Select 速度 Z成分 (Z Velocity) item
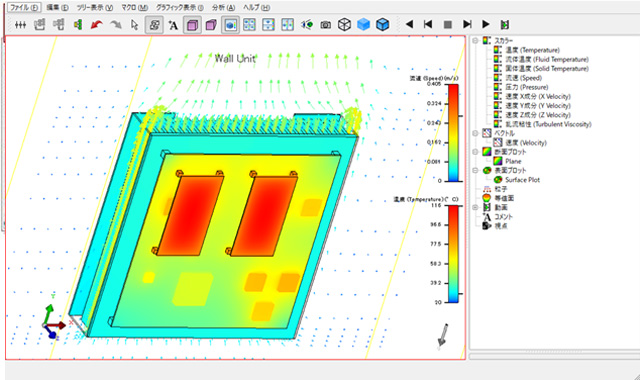Screen dimensions: 640x380 click(538, 115)
